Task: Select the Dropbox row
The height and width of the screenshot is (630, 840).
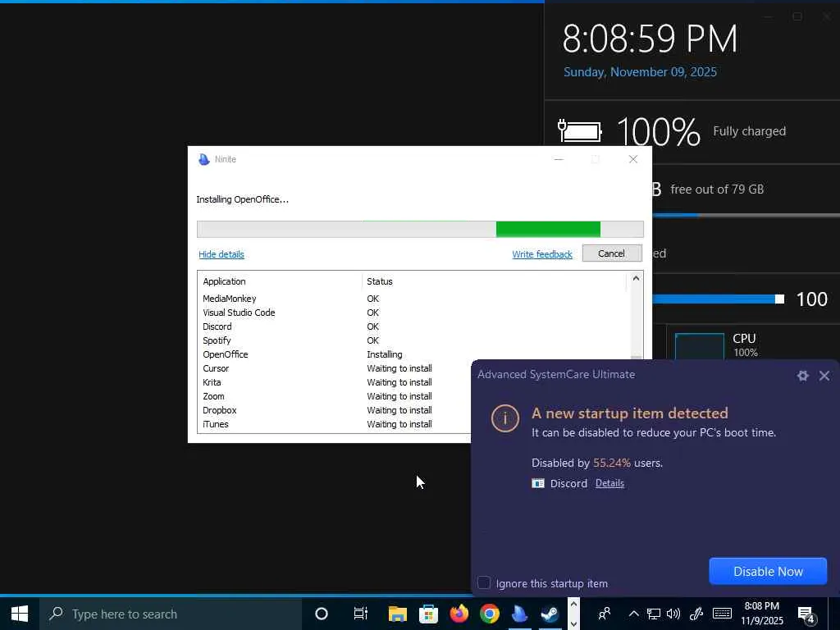Action: pos(335,410)
